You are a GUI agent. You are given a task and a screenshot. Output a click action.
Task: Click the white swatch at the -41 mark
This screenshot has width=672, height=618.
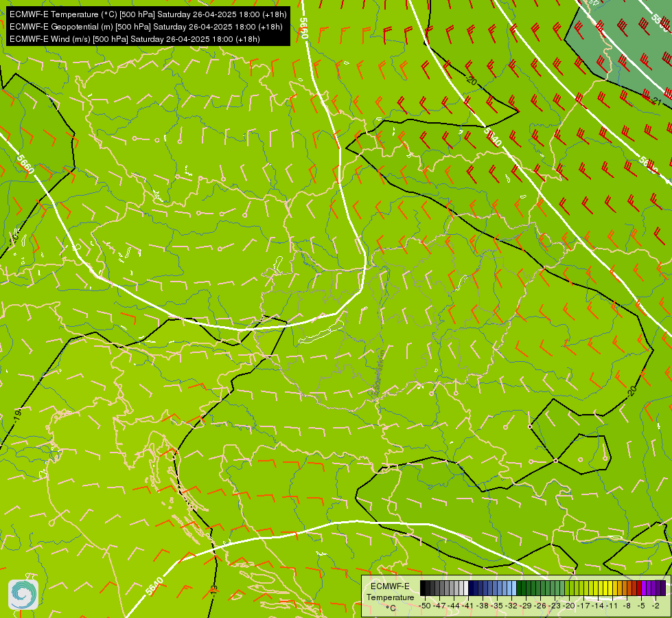click(x=466, y=588)
